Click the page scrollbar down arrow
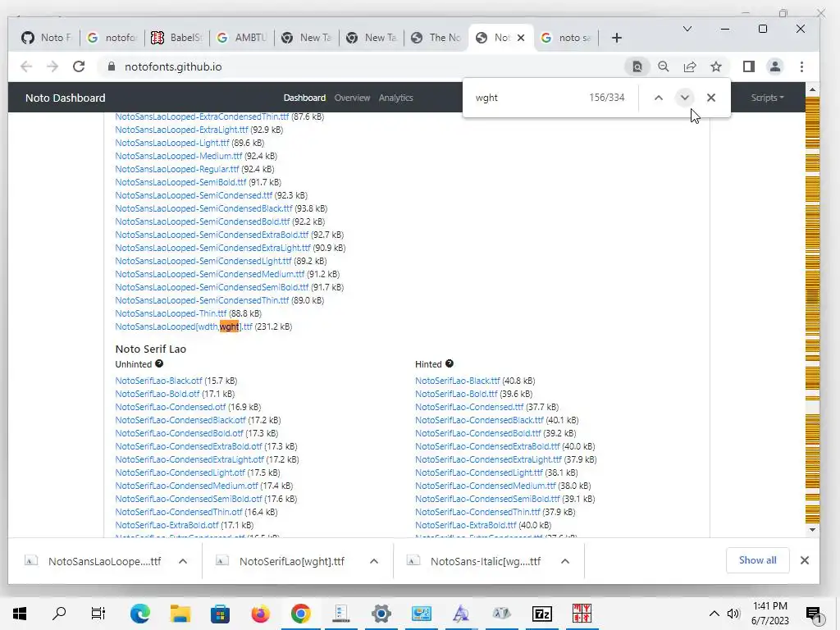The width and height of the screenshot is (840, 630). click(x=812, y=530)
